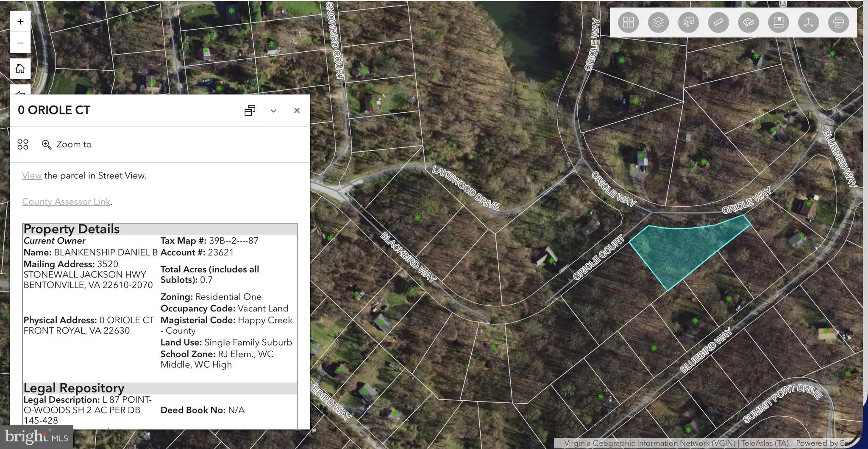Return map to home extent
Image resolution: width=868 pixels, height=449 pixels.
click(20, 69)
